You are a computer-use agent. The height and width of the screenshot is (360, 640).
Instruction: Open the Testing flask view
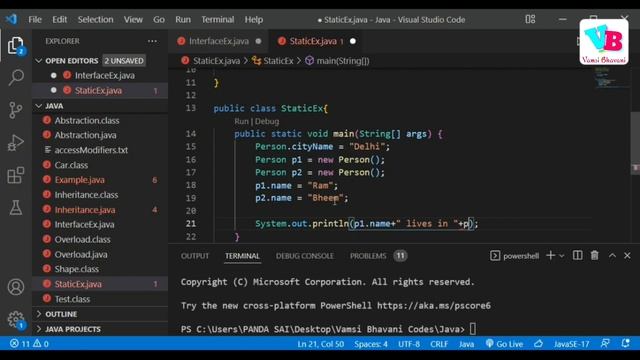point(16,208)
